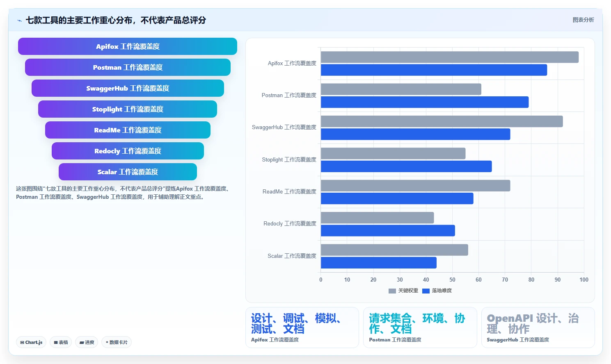
Task: Click ReadMe blue 落地难度 bar
Action: 397,198
